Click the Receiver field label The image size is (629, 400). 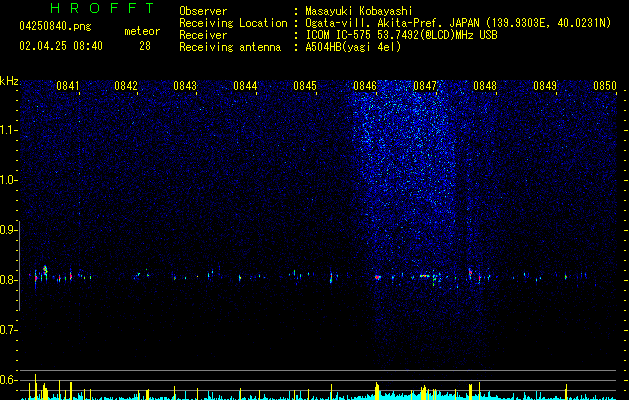pos(203,35)
